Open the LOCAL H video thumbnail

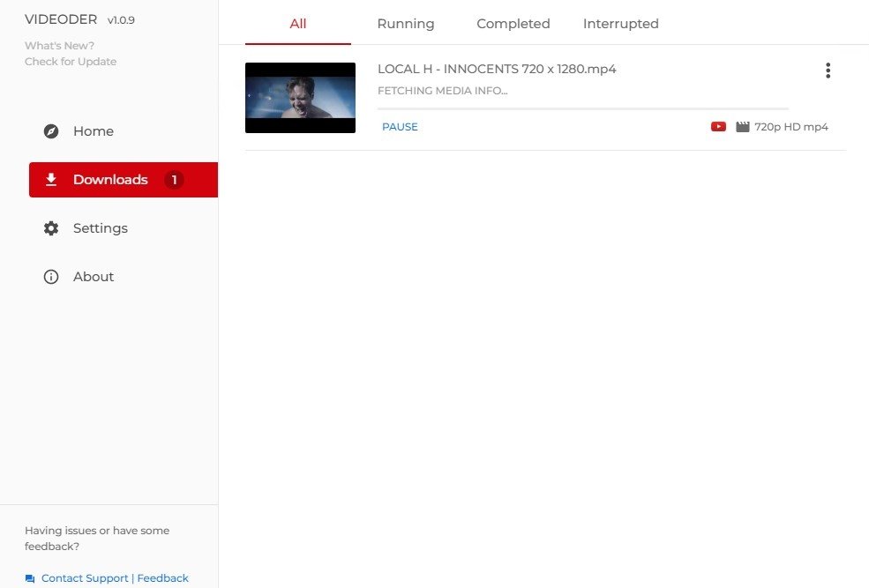click(x=300, y=98)
